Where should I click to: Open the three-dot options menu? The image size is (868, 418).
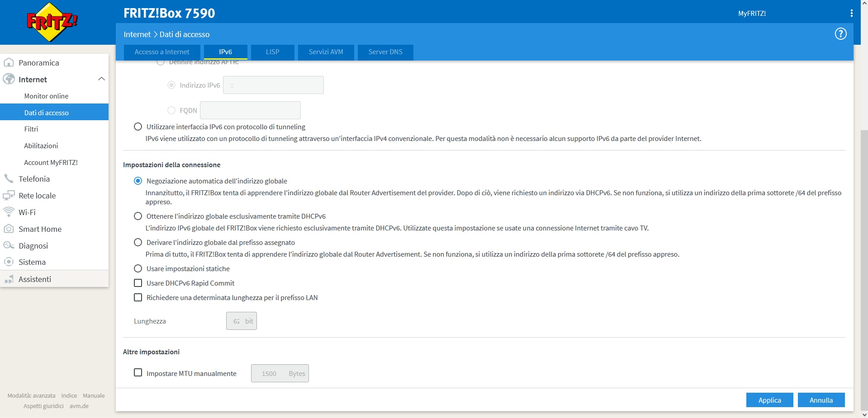[851, 13]
